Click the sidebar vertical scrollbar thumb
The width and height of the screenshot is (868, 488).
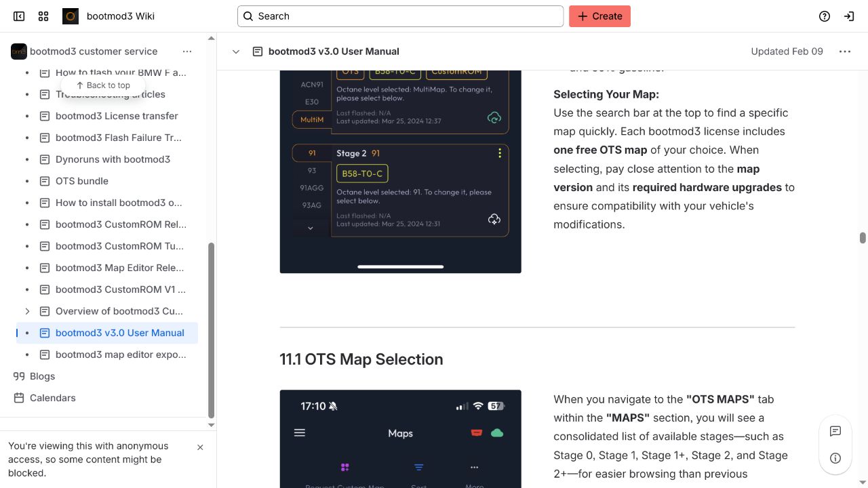211,330
